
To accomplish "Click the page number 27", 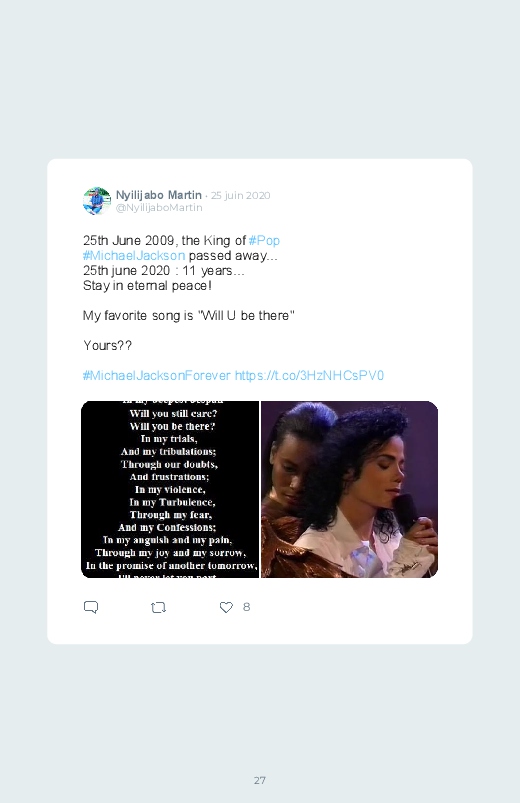I will pos(260,780).
